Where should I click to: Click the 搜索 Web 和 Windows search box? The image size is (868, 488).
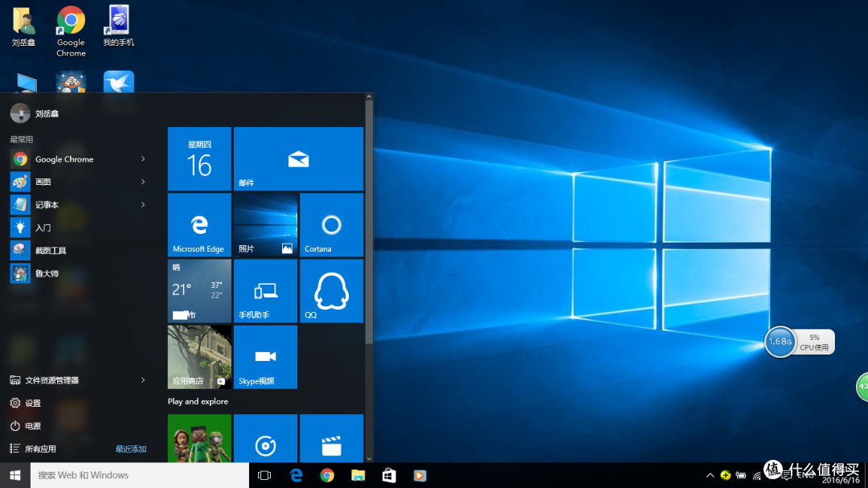(x=140, y=475)
